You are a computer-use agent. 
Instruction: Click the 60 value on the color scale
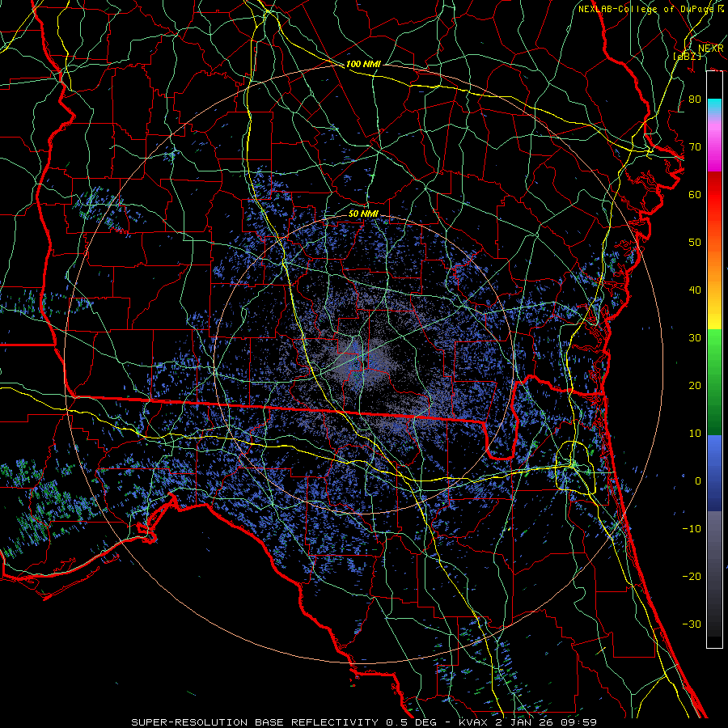[x=695, y=194]
